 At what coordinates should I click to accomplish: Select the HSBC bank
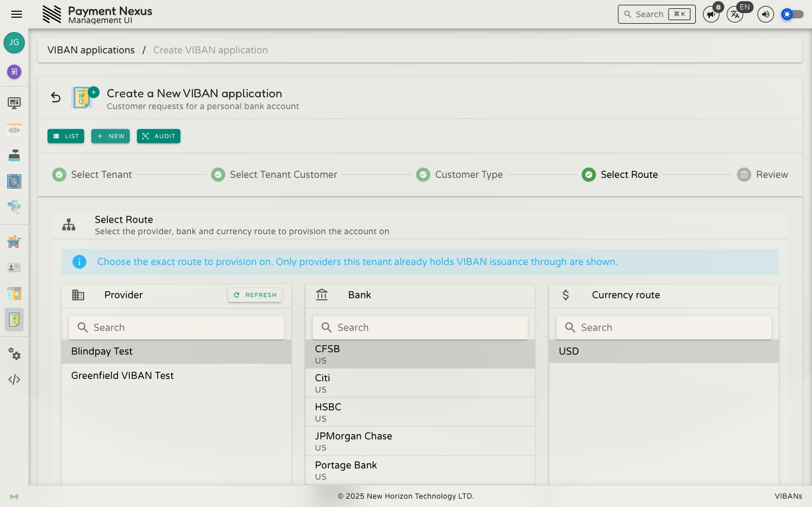(420, 412)
